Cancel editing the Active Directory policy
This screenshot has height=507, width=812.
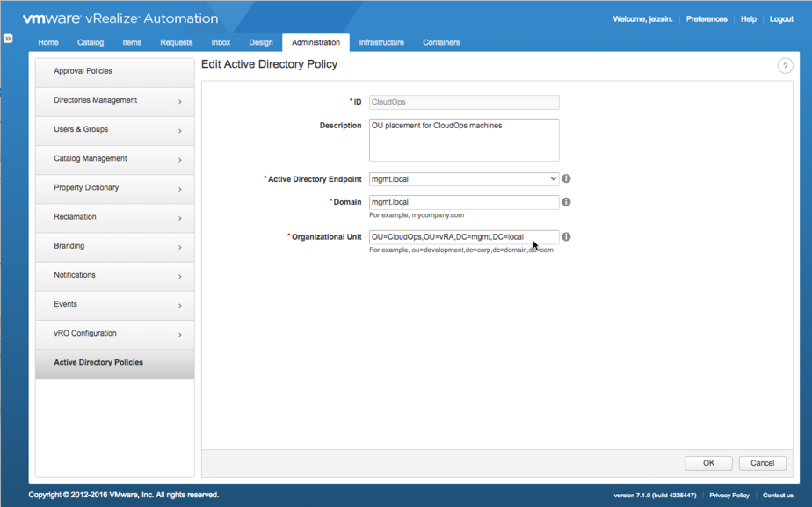pos(762,463)
